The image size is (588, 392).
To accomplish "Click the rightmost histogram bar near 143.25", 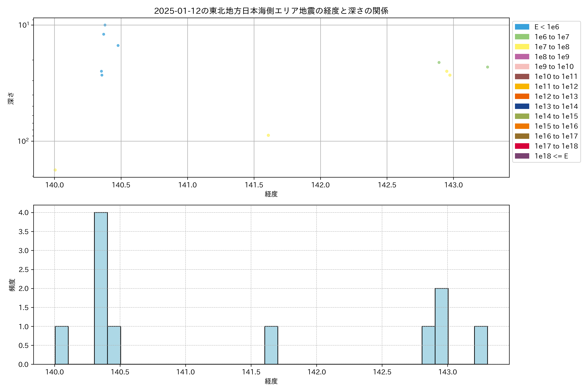I will pyautogui.click(x=481, y=345).
